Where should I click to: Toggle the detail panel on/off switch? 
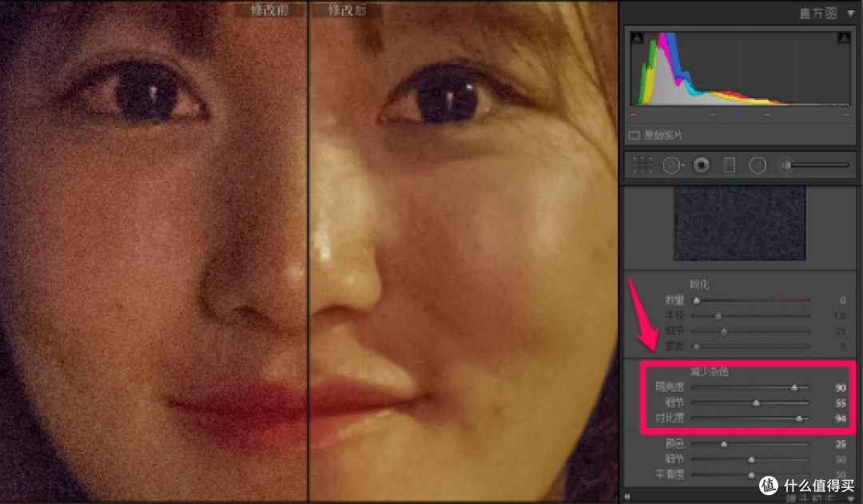[627, 497]
